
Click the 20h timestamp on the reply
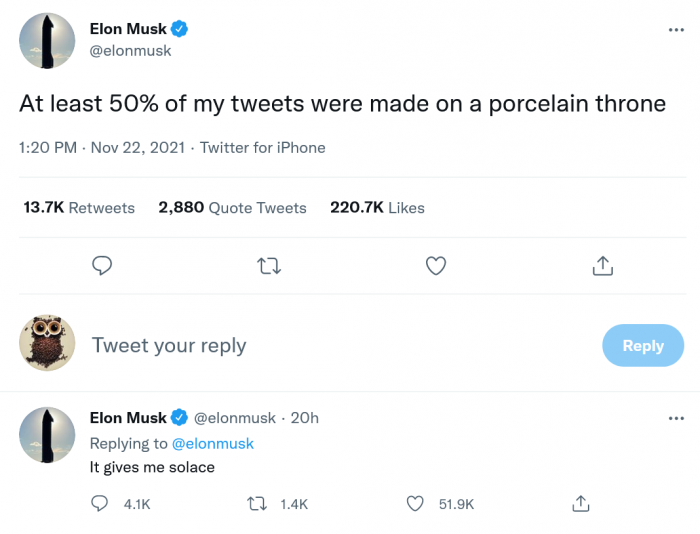(x=304, y=417)
